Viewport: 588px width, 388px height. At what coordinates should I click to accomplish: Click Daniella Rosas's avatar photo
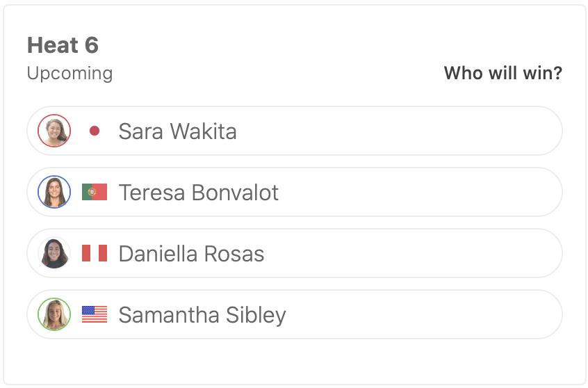pyautogui.click(x=54, y=253)
